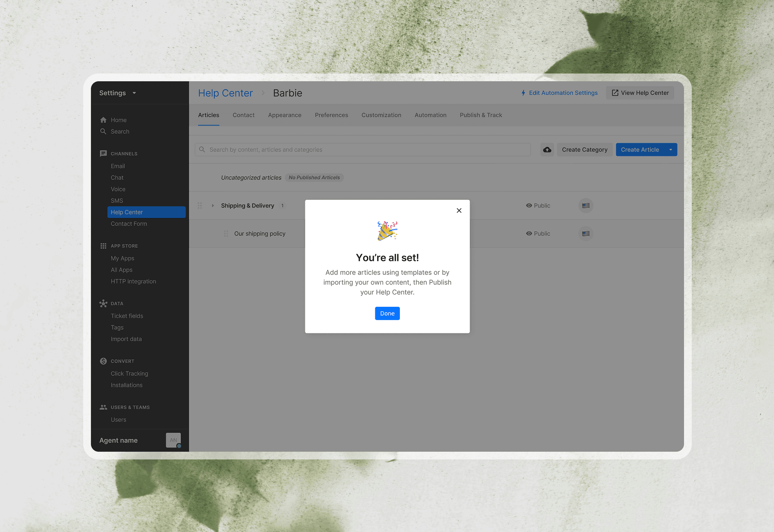Toggle Public visibility of Shipping & Delivery
This screenshot has height=532, width=774.
pos(538,206)
